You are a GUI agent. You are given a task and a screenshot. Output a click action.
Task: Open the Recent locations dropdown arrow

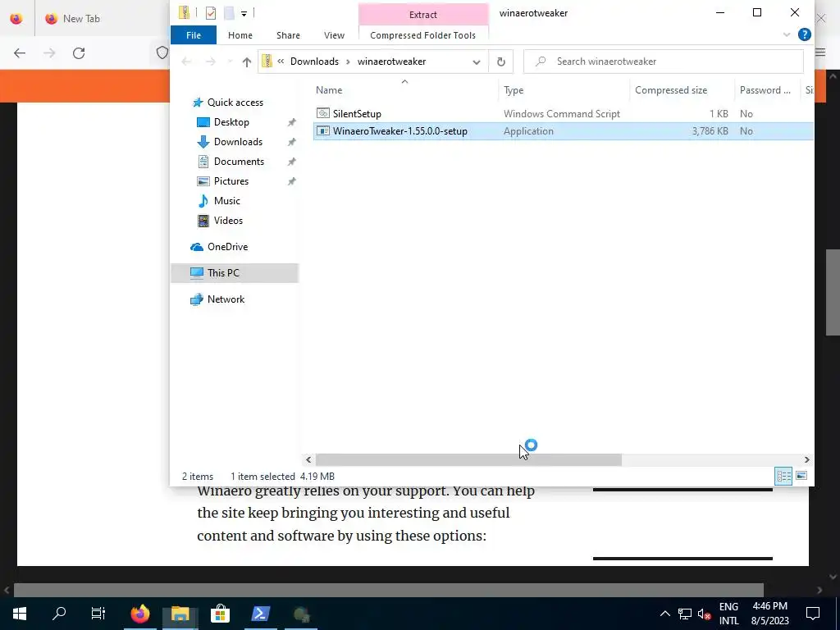(x=230, y=62)
